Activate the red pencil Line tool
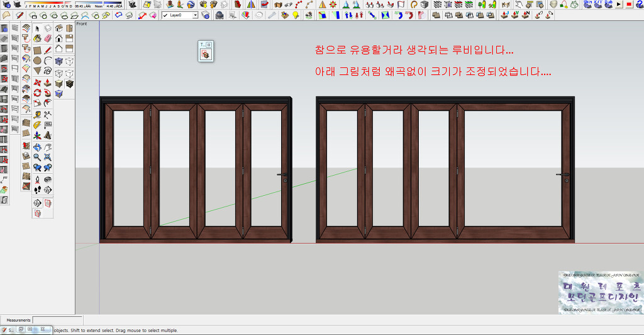 [48, 50]
